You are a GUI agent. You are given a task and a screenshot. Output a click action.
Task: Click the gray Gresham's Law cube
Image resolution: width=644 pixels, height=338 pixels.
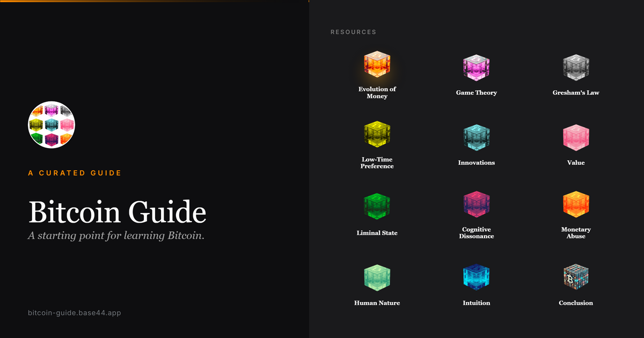click(x=576, y=67)
